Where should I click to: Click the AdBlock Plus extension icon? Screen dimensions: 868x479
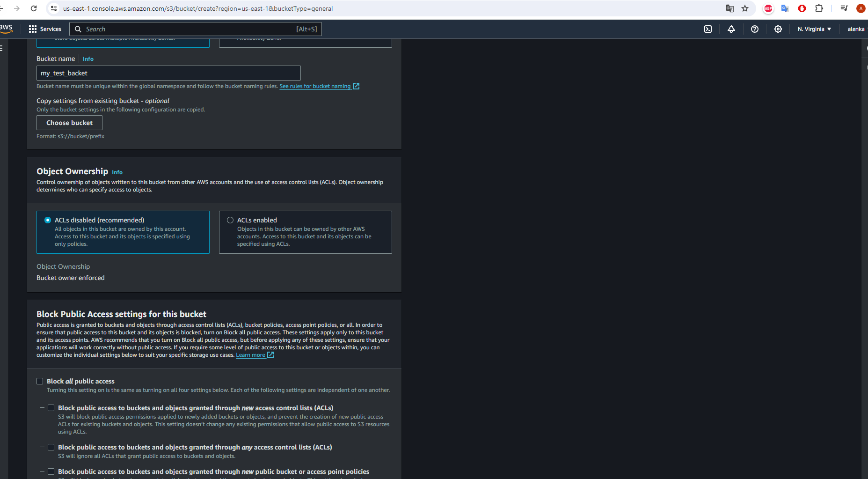[x=768, y=8]
